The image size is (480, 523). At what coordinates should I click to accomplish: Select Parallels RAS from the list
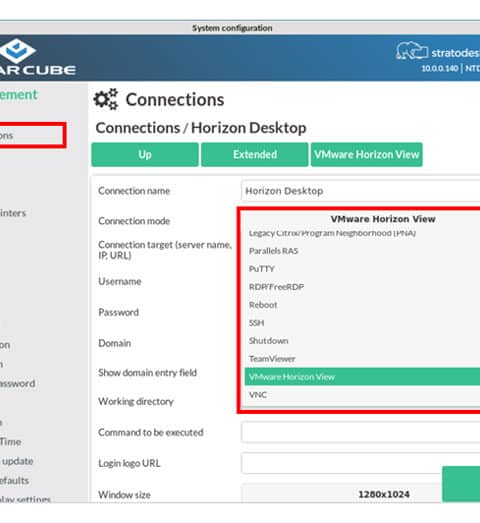tap(273, 251)
